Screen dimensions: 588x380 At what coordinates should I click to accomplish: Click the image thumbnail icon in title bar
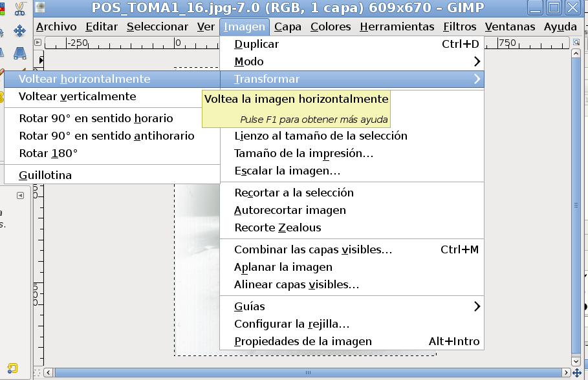(41, 6)
